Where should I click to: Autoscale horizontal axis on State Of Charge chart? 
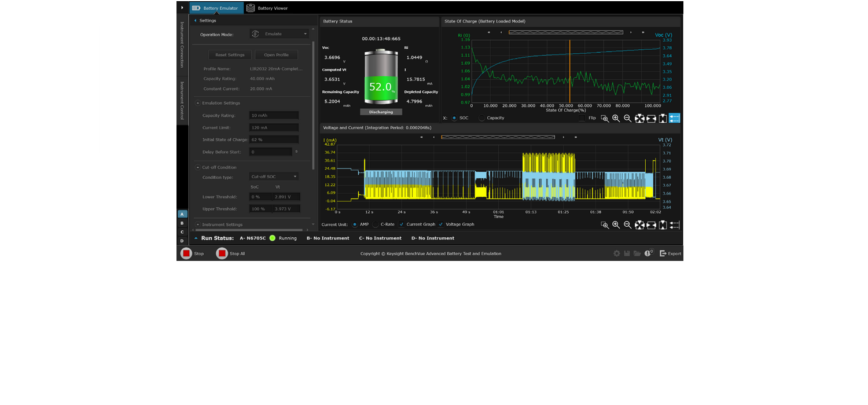click(x=651, y=118)
